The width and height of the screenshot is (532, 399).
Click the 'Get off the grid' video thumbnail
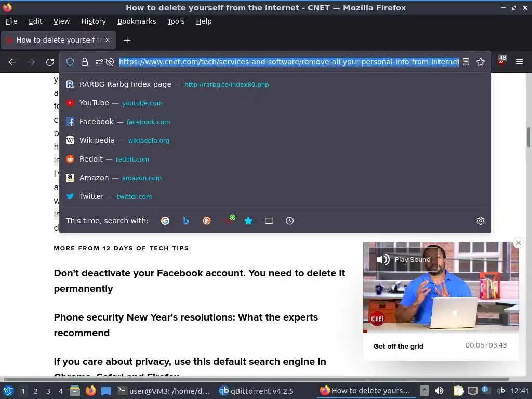pyautogui.click(x=441, y=286)
